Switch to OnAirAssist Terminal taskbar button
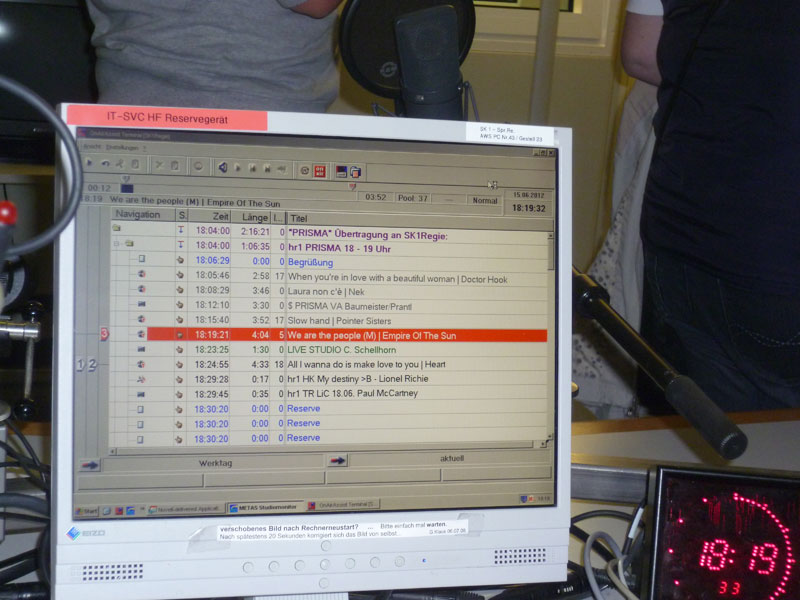The height and width of the screenshot is (600, 800). tap(343, 505)
